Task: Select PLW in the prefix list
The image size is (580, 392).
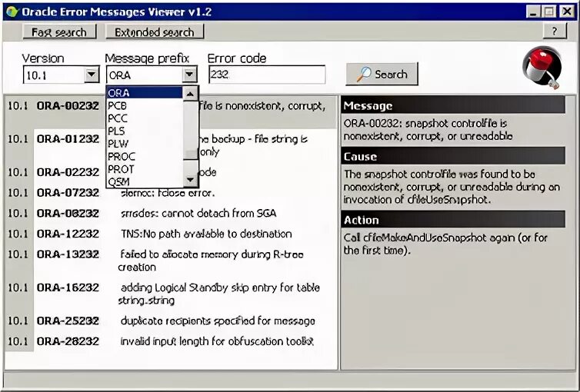Action: pyautogui.click(x=145, y=144)
